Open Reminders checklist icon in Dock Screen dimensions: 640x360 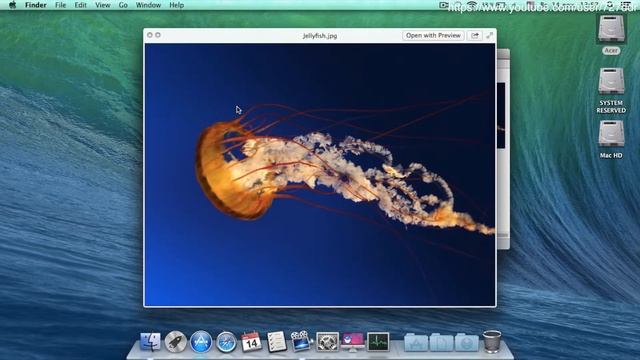coord(276,342)
